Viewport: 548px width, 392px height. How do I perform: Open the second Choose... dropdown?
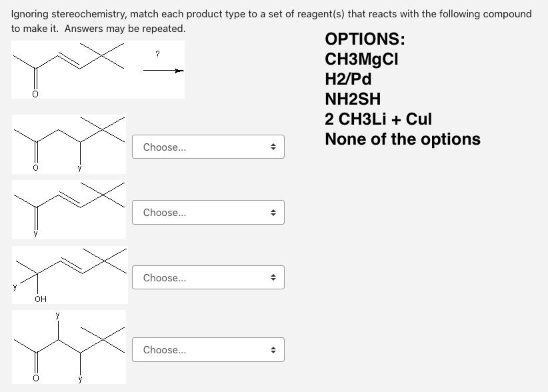point(208,213)
